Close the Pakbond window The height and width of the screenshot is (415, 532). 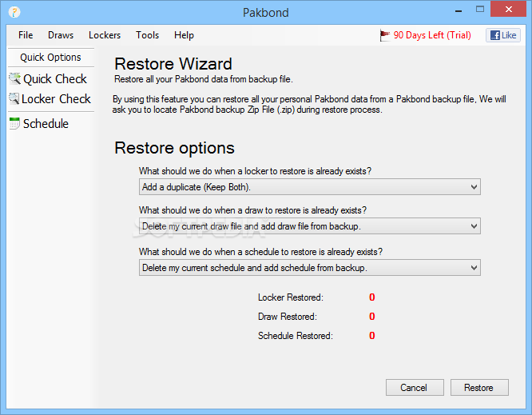(x=508, y=9)
